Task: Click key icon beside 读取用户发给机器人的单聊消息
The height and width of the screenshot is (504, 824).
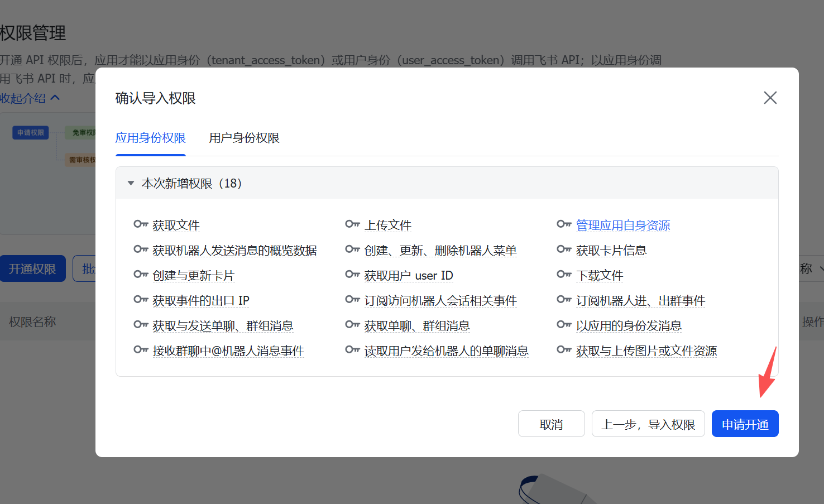Action: point(352,350)
